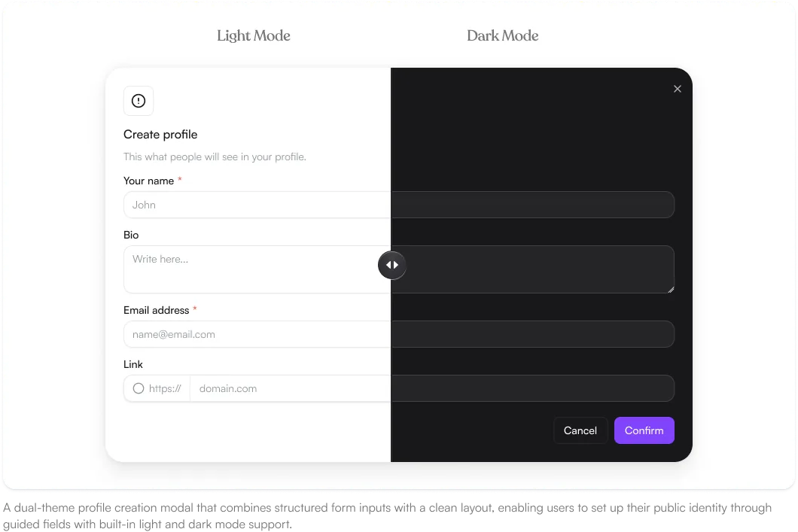
Task: Click into the Bio 'Write here...' textarea
Action: (399, 269)
